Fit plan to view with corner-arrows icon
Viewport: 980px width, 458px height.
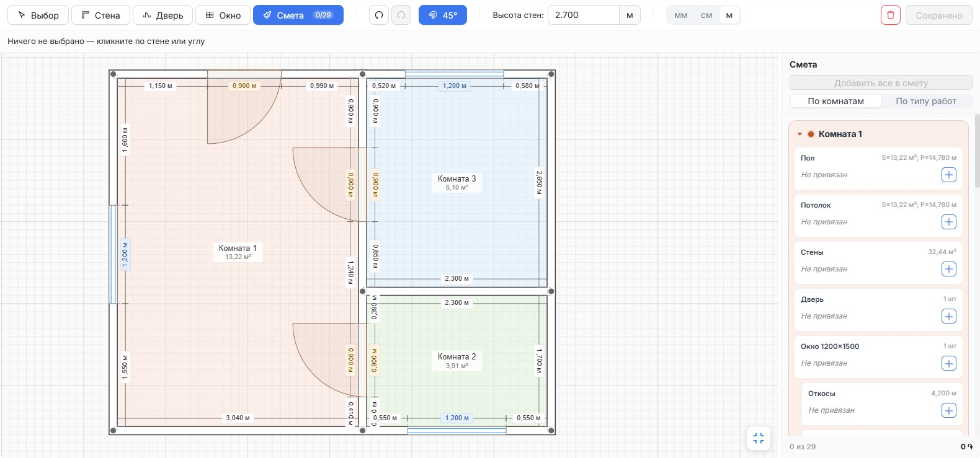759,439
